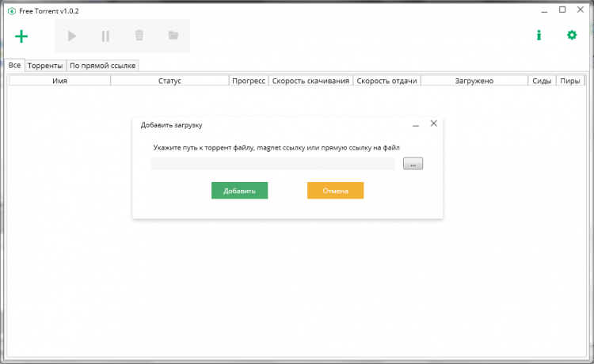The height and width of the screenshot is (364, 594).
Task: Close the Добавить загрузку dialog
Action: click(433, 123)
